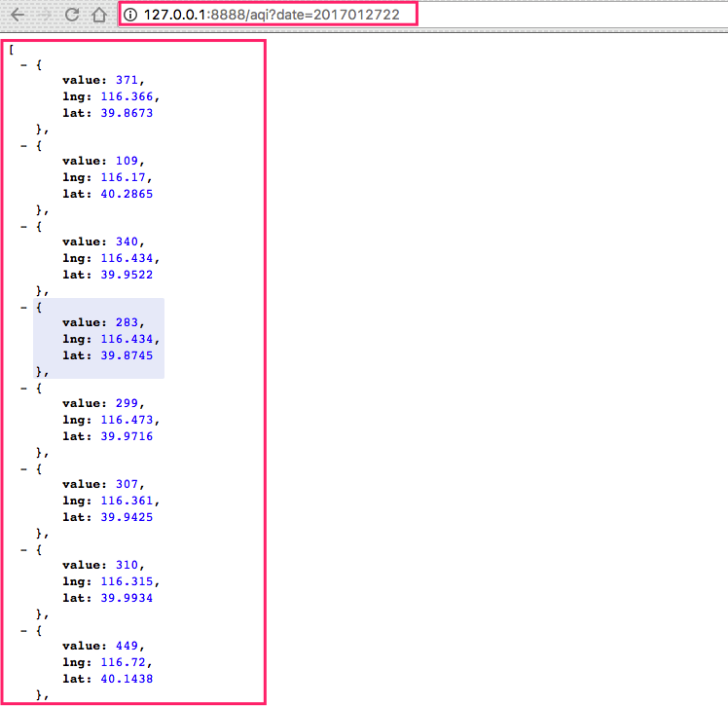Select lat value 39.8673
Image resolution: width=728 pixels, height=706 pixels.
(x=127, y=113)
